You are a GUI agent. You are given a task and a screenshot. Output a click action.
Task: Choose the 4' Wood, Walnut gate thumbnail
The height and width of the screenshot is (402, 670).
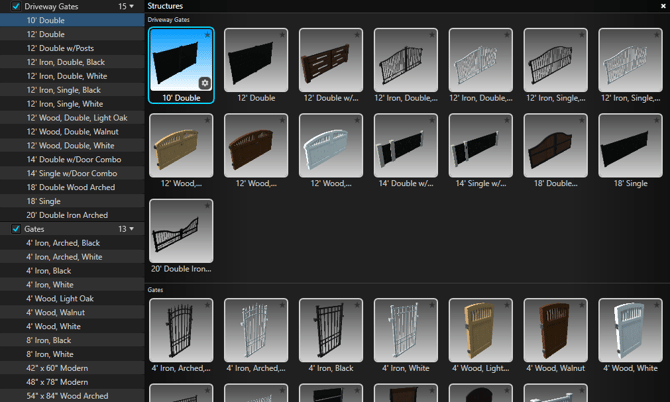click(x=554, y=333)
